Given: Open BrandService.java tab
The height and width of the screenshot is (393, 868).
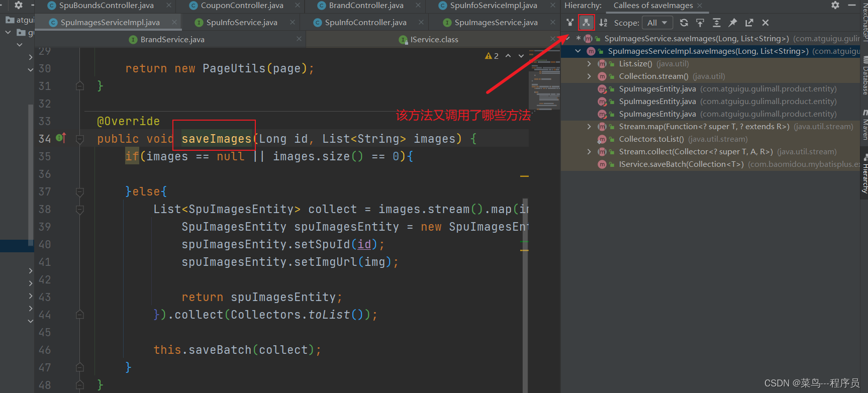Looking at the screenshot, I should coord(172,39).
